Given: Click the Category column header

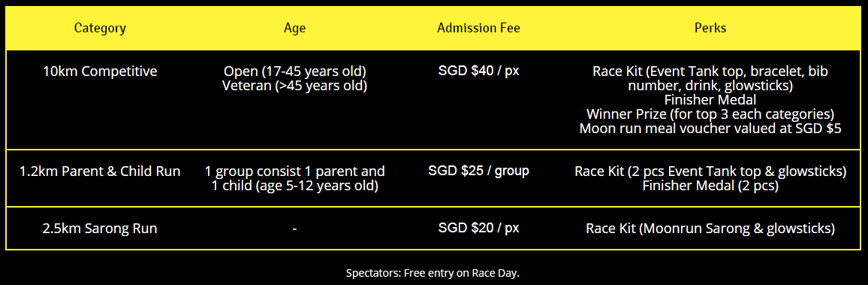Looking at the screenshot, I should coord(100,28).
